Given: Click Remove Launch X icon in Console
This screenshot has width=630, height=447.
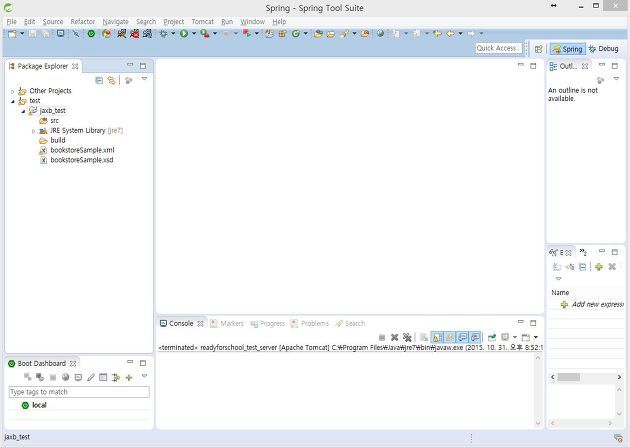Looking at the screenshot, I should click(x=395, y=337).
